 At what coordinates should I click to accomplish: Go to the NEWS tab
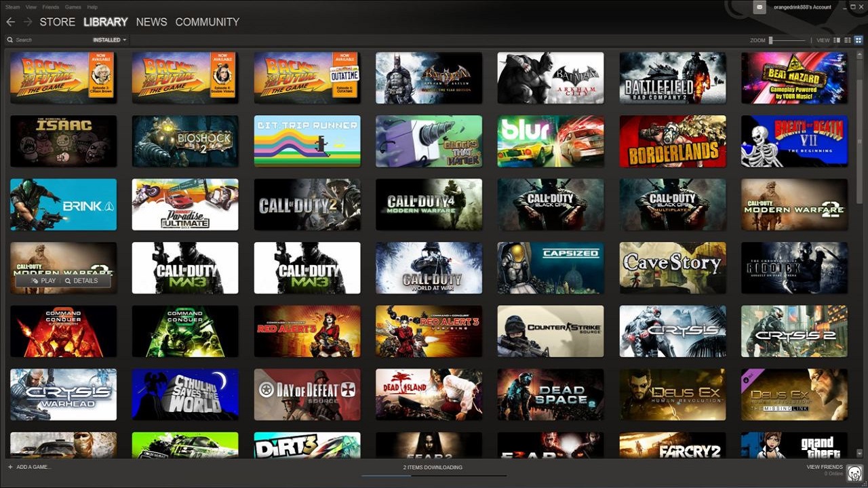(151, 22)
